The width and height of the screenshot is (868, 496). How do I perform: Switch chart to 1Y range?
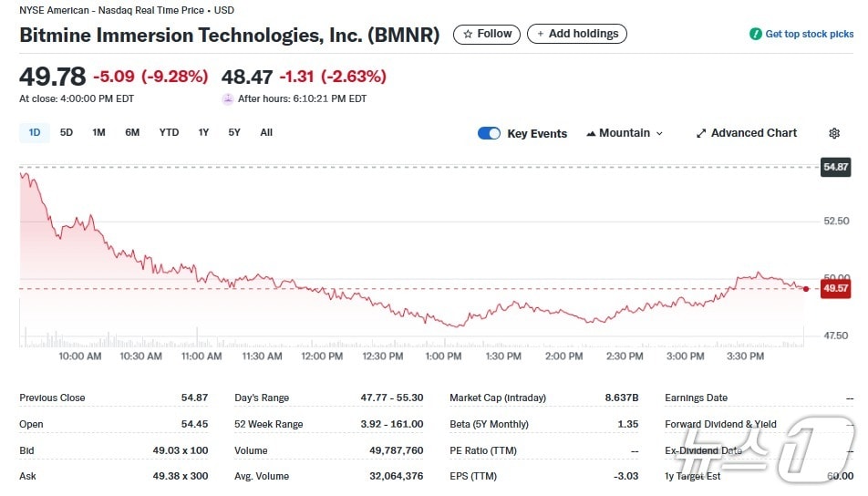(203, 132)
